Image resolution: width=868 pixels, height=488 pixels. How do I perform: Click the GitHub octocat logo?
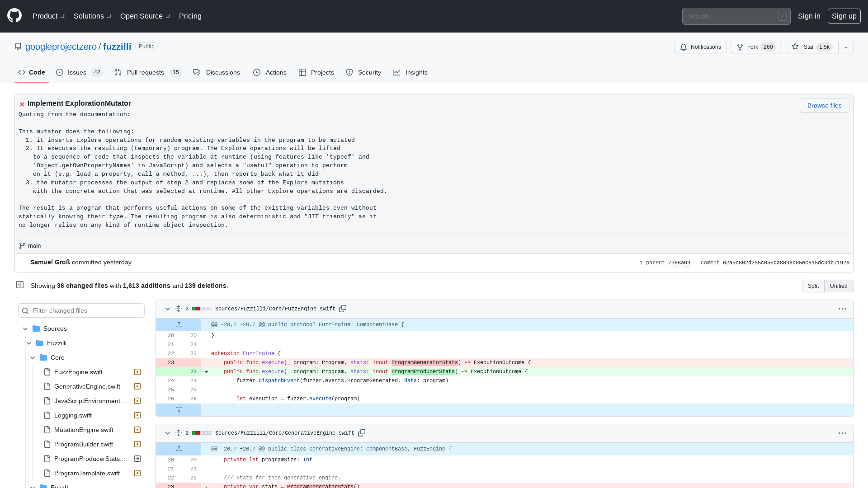point(14,15)
